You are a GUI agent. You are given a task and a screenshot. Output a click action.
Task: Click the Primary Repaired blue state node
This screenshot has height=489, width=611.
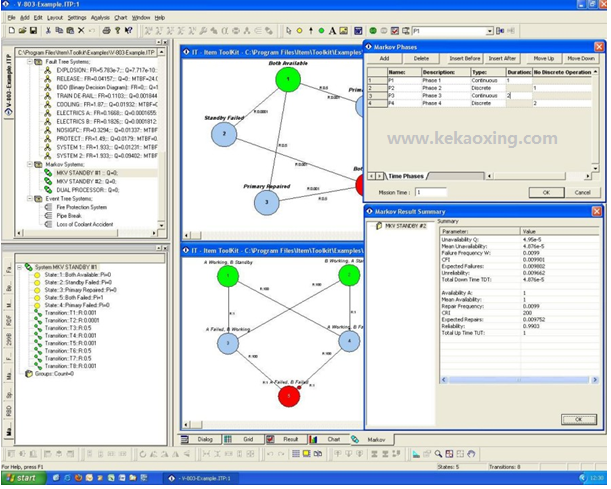pos(266,202)
